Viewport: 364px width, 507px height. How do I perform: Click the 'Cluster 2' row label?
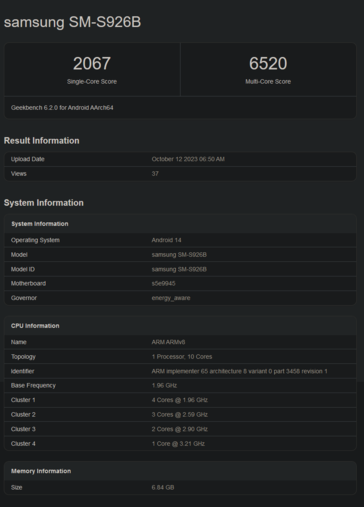point(23,415)
